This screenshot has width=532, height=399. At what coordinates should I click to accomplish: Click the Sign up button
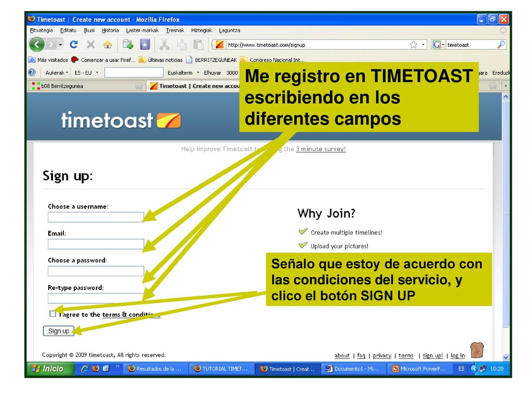[x=59, y=331]
